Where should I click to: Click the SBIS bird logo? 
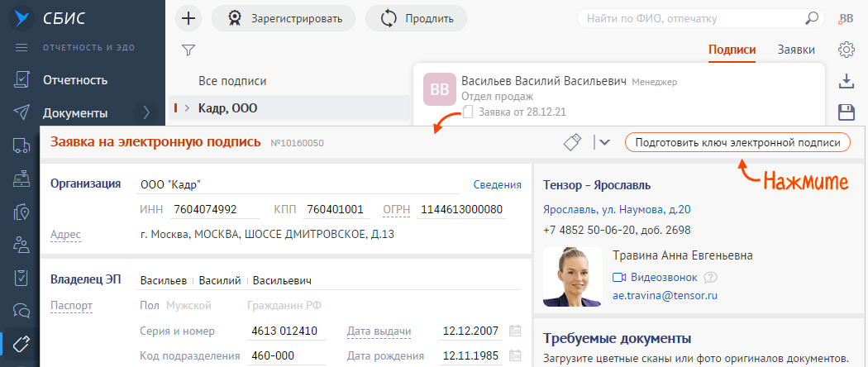[x=21, y=18]
